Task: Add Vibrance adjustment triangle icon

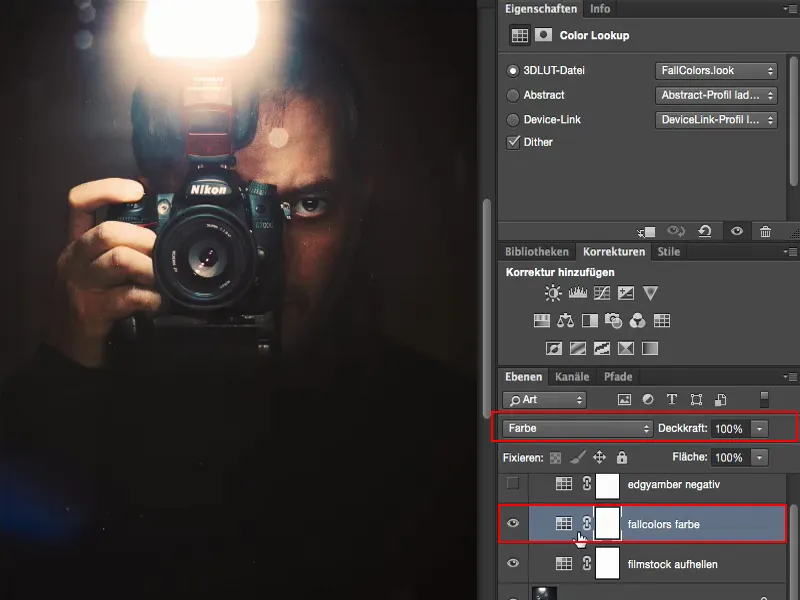Action: coord(650,293)
